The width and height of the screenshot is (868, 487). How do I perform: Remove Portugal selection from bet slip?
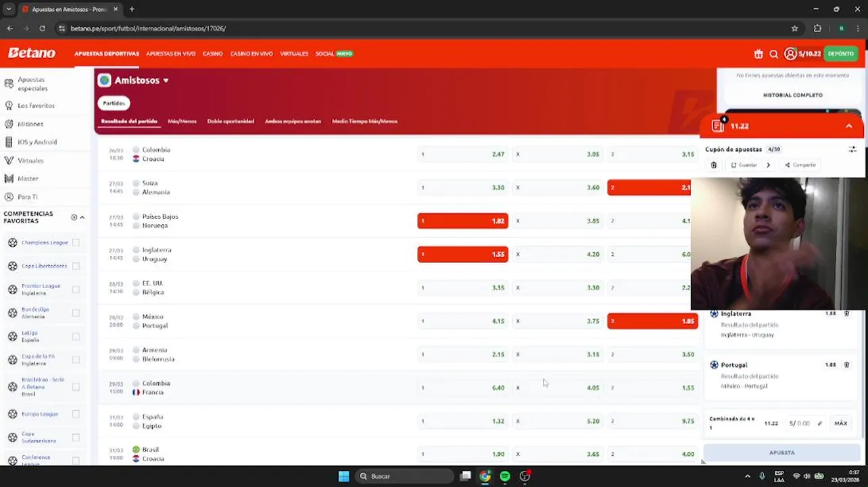(x=846, y=365)
